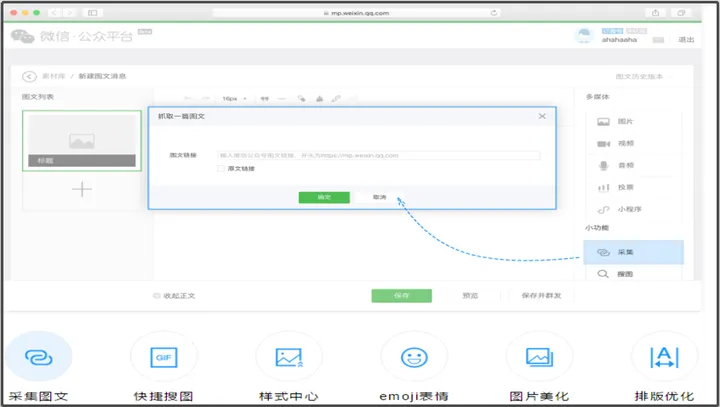This screenshot has height=407, width=720.
Task: Open 搜图 in the 小功能 panel
Action: tap(622, 273)
